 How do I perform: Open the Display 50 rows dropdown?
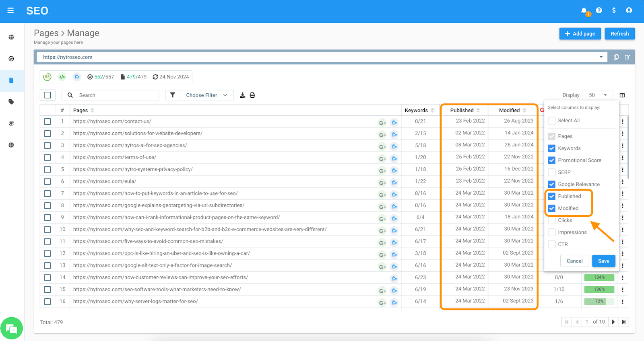click(x=598, y=95)
